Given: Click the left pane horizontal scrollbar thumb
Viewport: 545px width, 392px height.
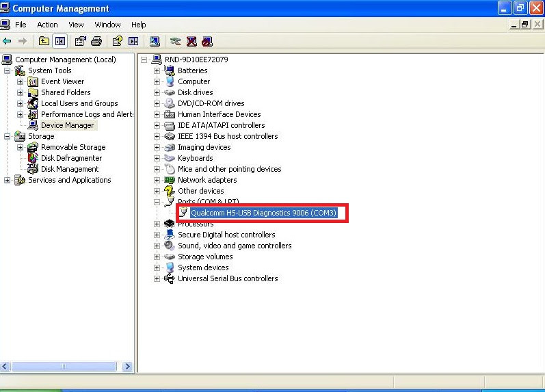Looking at the screenshot, I should 64,366.
